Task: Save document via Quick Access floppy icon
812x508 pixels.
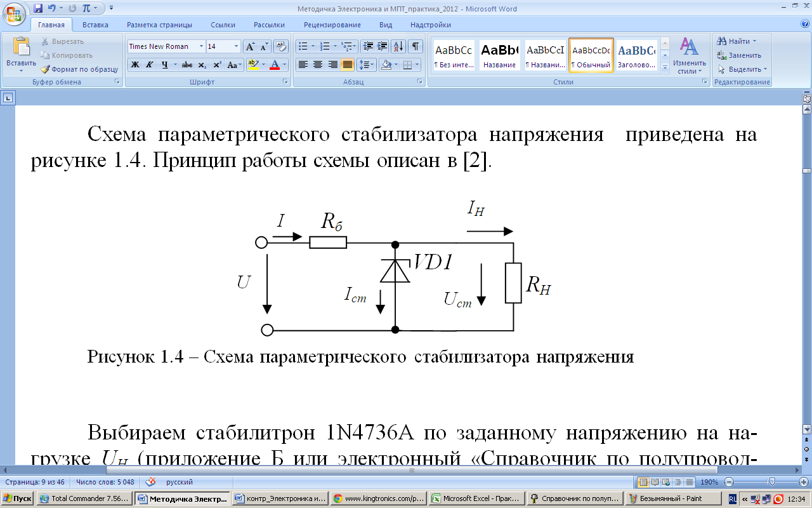Action: click(38, 9)
